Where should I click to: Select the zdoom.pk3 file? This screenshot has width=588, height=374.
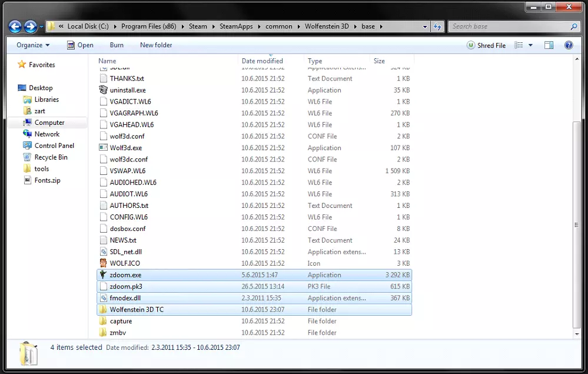pyautogui.click(x=254, y=286)
